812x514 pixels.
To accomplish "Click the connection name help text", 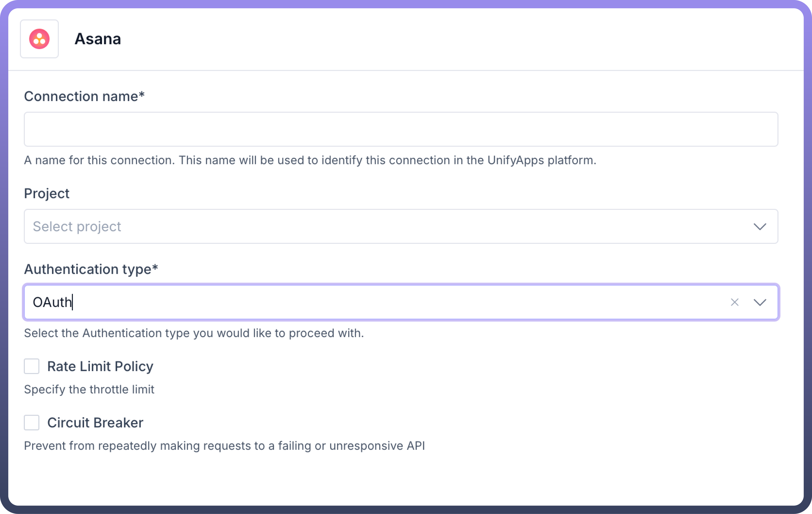I will click(310, 160).
